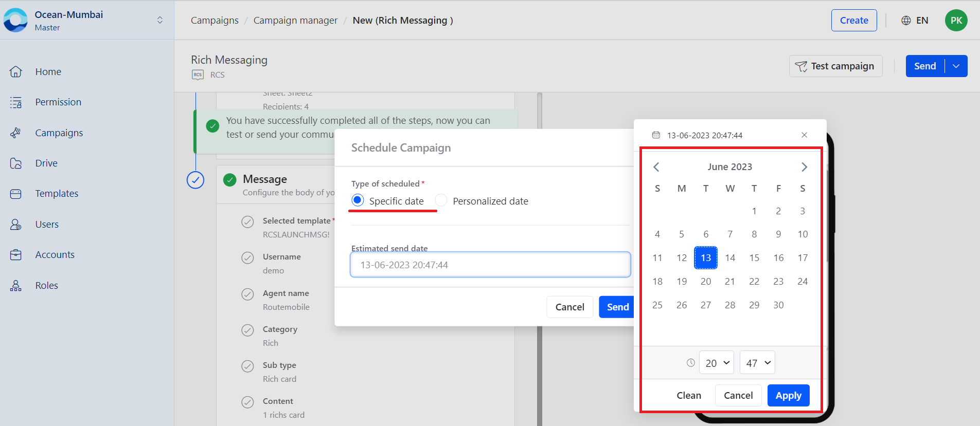Select June 14 in calendar
980x426 pixels.
pyautogui.click(x=730, y=257)
